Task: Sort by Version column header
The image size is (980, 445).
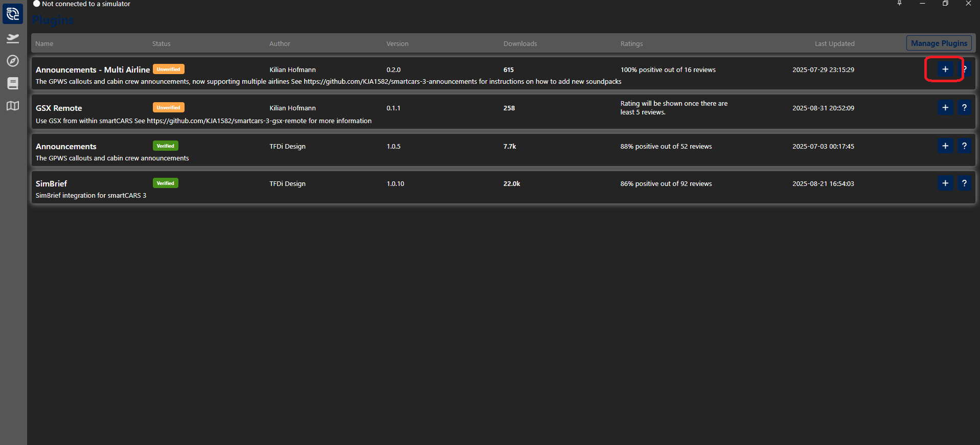Action: pos(397,44)
